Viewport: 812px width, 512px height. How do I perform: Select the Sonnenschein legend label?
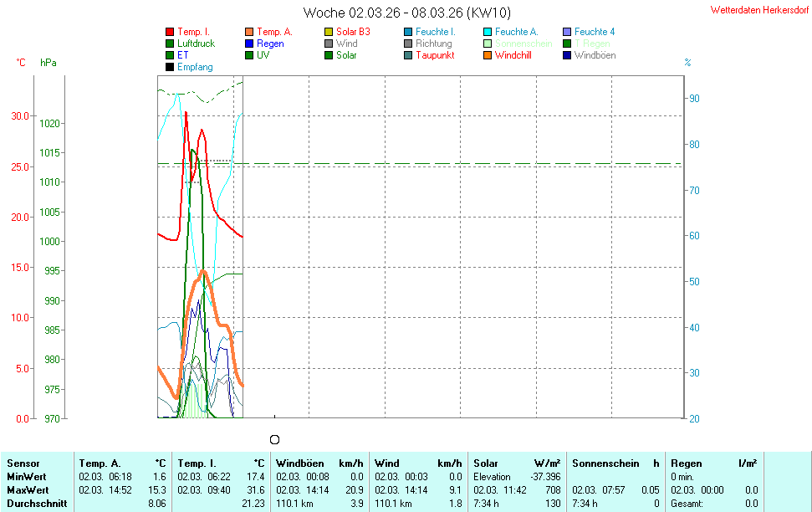523,44
